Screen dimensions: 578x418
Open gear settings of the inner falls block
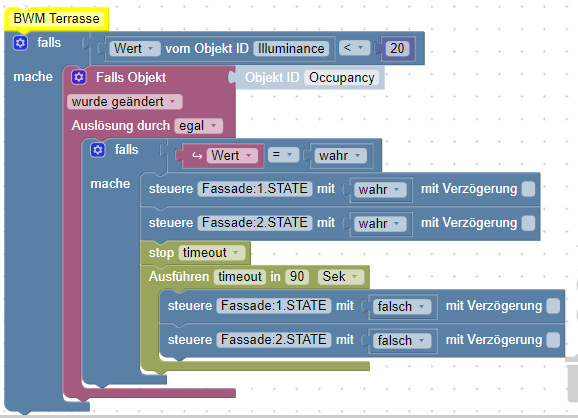98,150
